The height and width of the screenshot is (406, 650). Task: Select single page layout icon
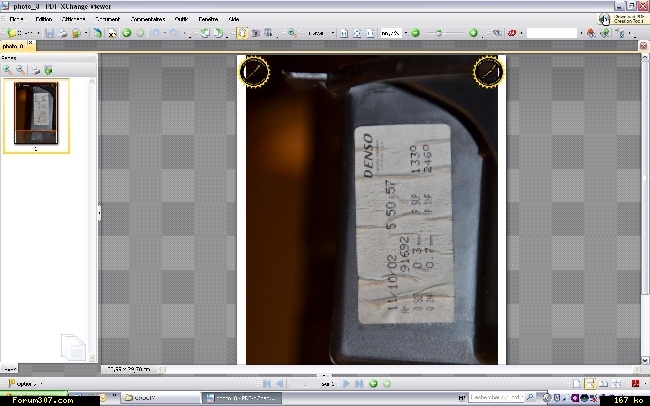point(576,384)
